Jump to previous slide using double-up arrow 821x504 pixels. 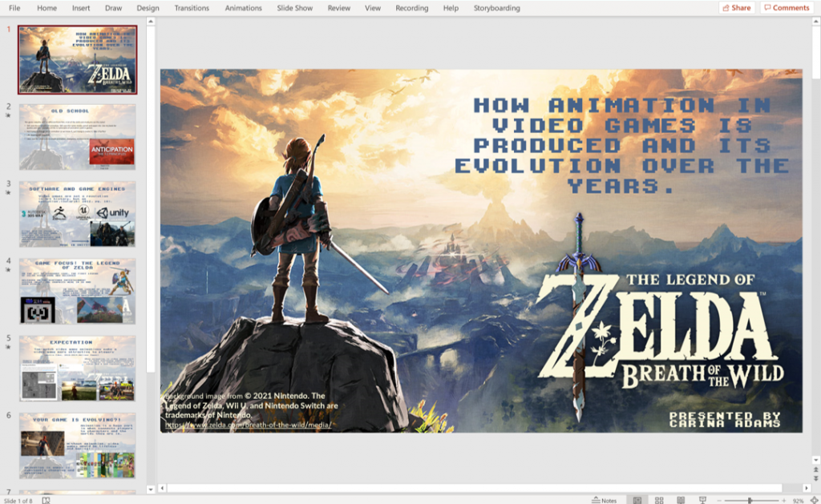click(815, 470)
